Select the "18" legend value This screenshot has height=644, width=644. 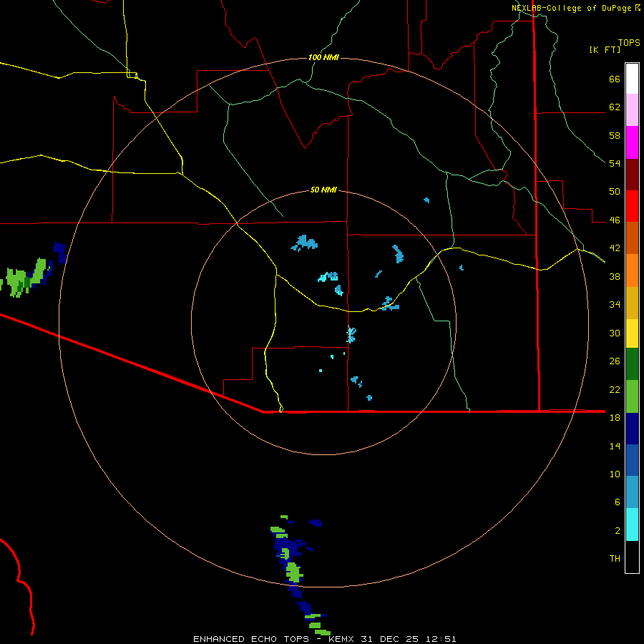(615, 418)
